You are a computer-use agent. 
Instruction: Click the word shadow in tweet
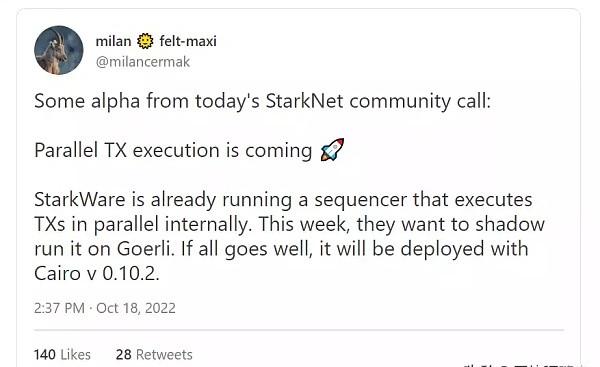click(510, 224)
